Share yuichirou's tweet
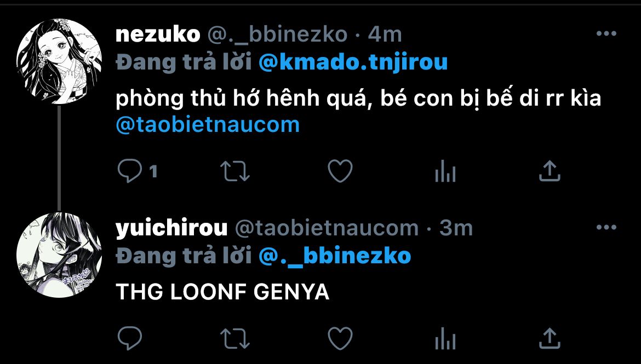 coord(549,338)
